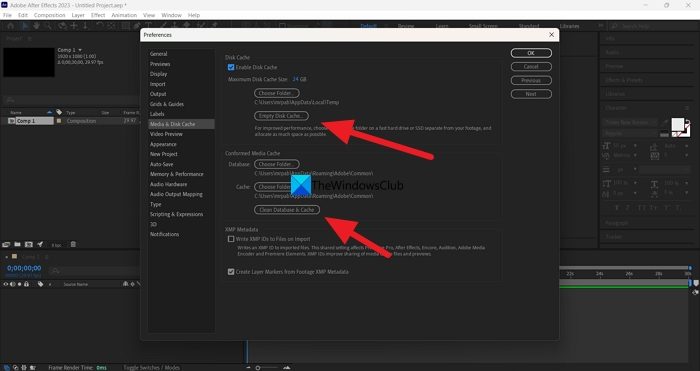Open the font style dropdown in Character panel
The image size is (700, 371).
point(631,133)
